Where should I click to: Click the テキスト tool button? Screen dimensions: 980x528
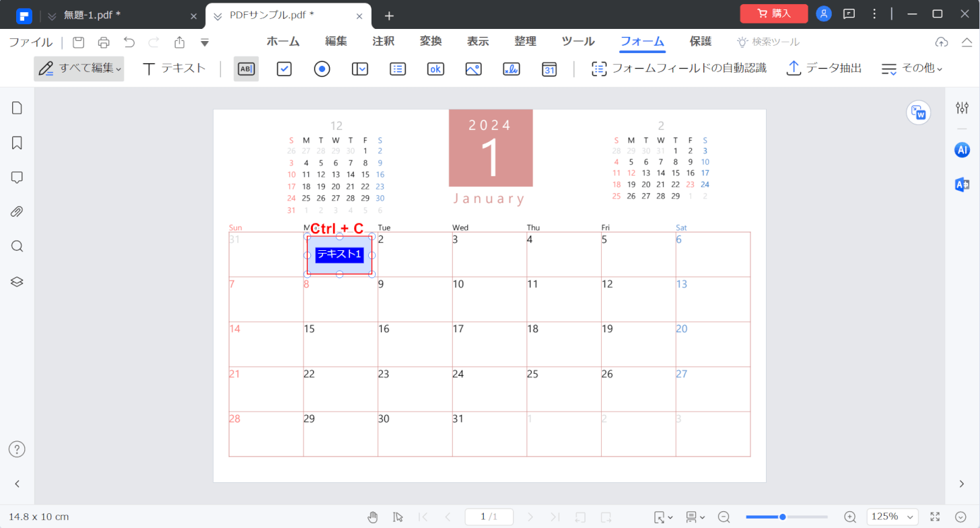point(174,69)
